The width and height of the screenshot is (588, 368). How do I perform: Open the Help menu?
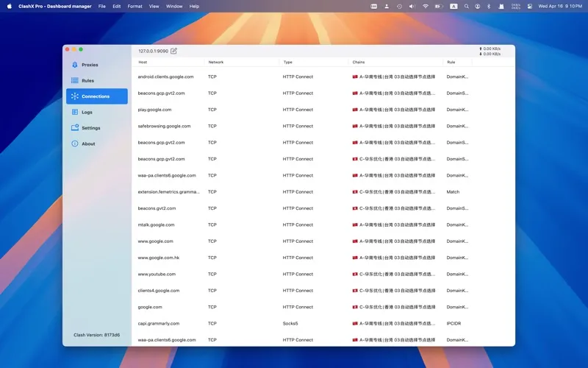[x=194, y=6]
